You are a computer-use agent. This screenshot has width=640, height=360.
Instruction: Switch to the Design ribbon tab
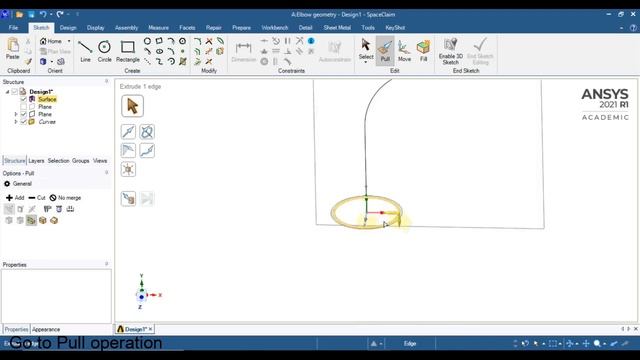point(68,28)
